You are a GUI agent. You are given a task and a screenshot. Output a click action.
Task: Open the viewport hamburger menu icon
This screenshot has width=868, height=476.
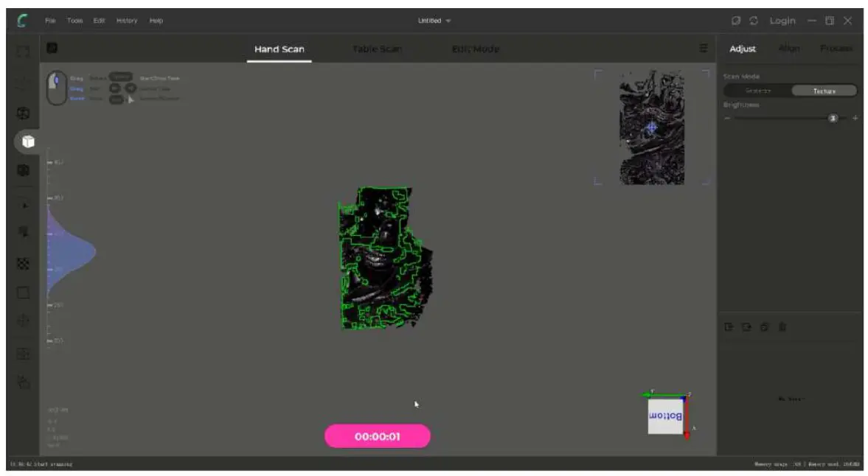click(x=703, y=49)
